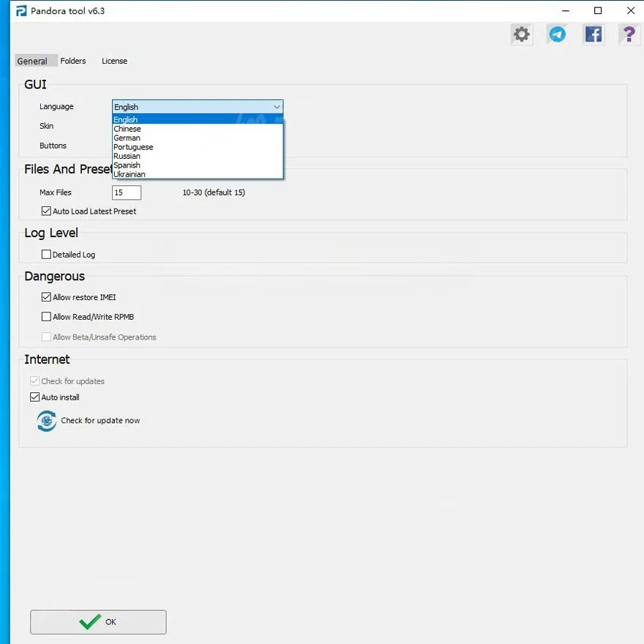Open help via the question mark icon
Screen dimensions: 644x644
coord(629,34)
